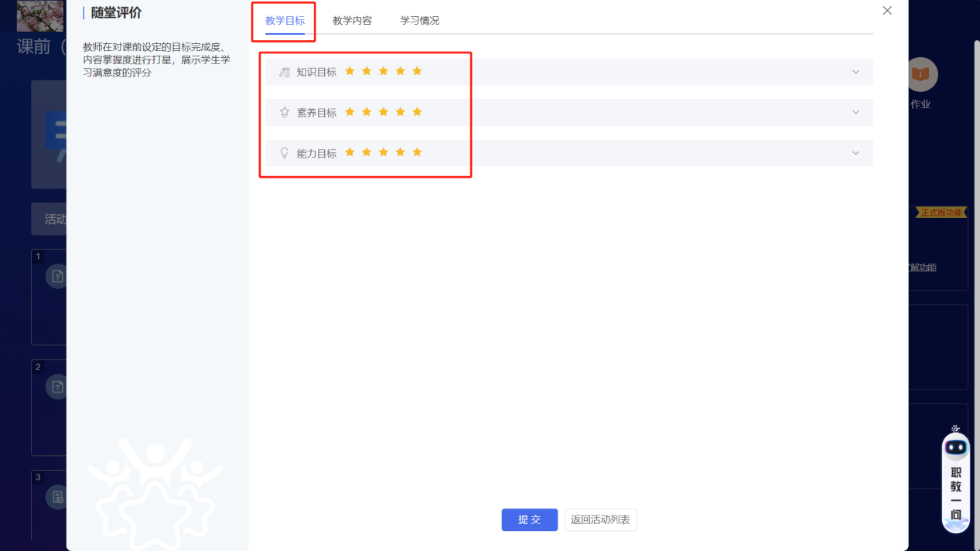Image resolution: width=980 pixels, height=551 pixels.
Task: Click the book icon beside 知识目标
Action: [x=284, y=71]
